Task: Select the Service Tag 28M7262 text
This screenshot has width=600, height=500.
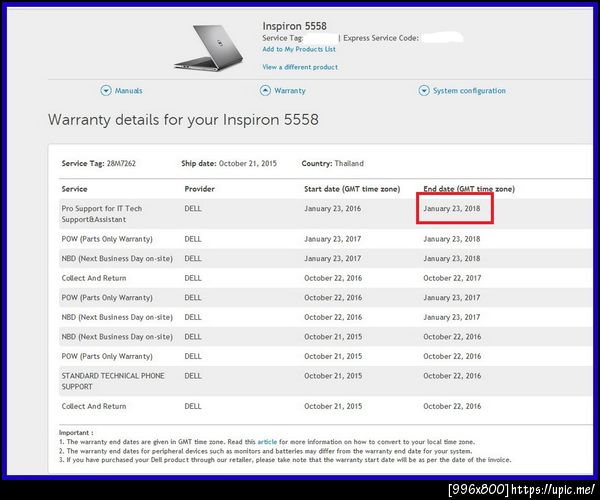Action: 98,163
